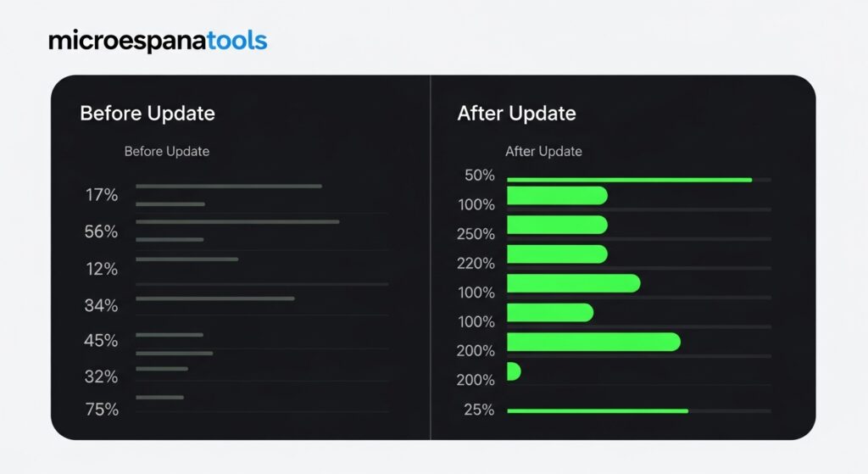Click the shortest green stub bar

tap(513, 371)
